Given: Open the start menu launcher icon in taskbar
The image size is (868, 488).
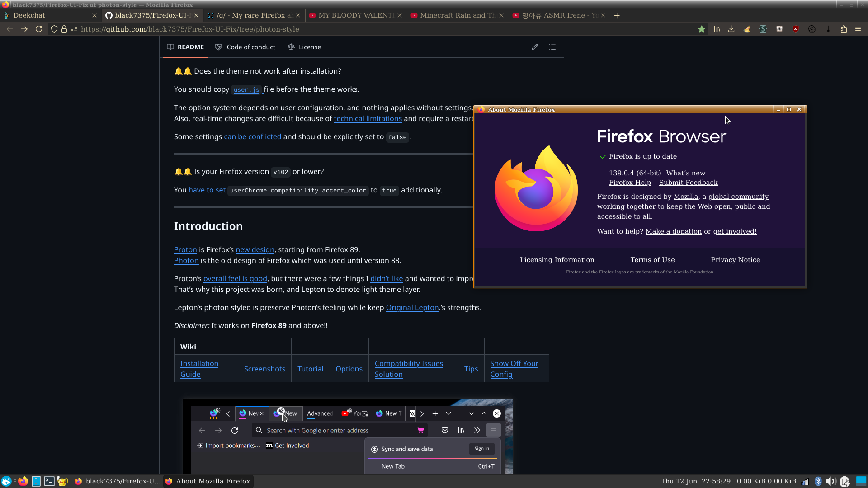Looking at the screenshot, I should click(x=6, y=481).
